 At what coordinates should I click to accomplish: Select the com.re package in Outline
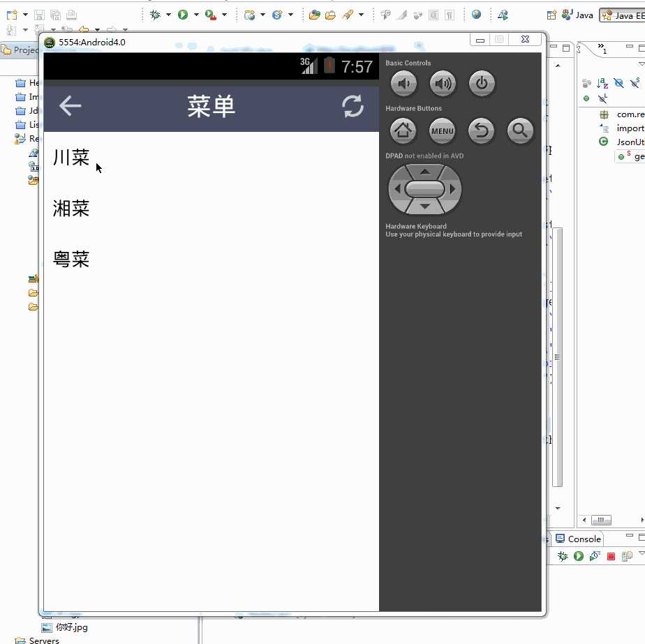point(623,114)
